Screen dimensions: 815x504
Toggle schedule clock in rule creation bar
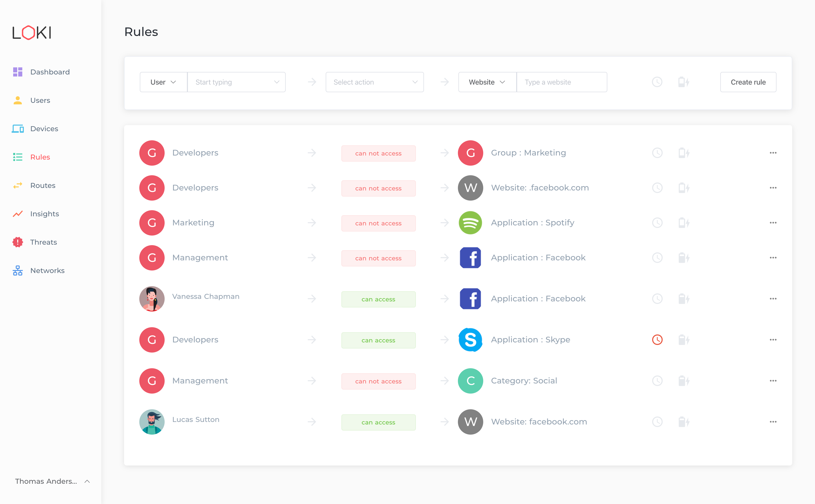[657, 82]
